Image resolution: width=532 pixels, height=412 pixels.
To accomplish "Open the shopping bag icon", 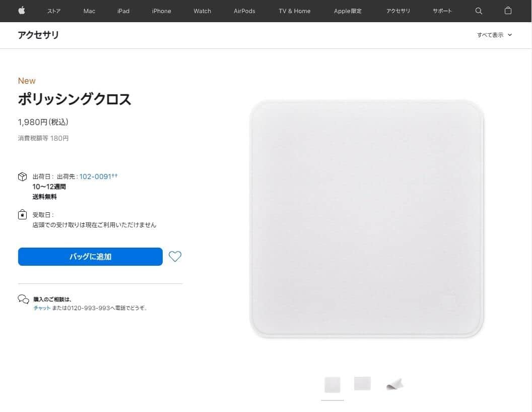I will pos(508,11).
